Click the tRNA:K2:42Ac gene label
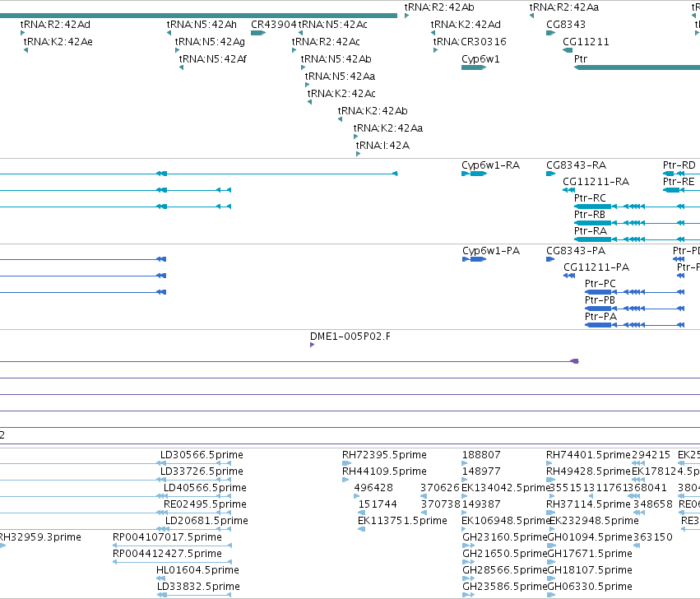The width and height of the screenshot is (700, 599). click(341, 94)
